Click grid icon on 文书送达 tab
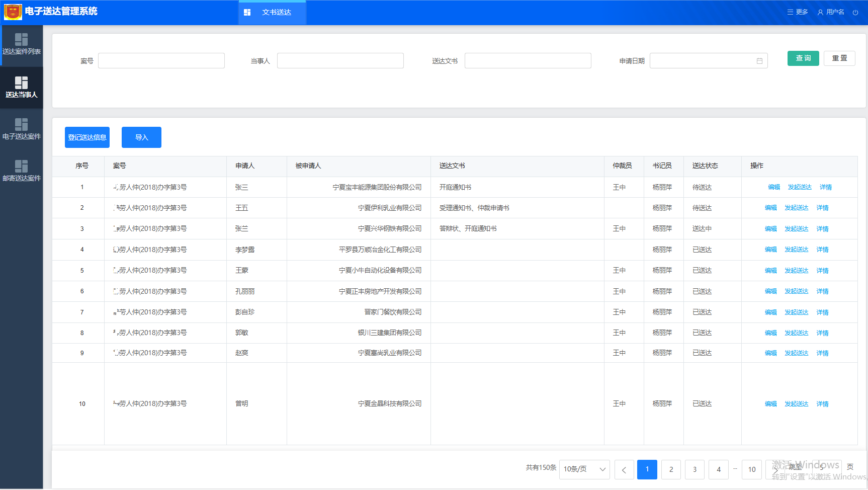Image resolution: width=868 pixels, height=490 pixels. tap(247, 12)
